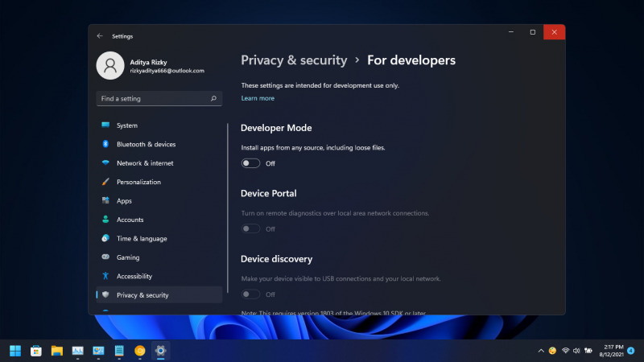Select the Apps grid icon
Viewport: 644px width, 362px height.
[105, 200]
